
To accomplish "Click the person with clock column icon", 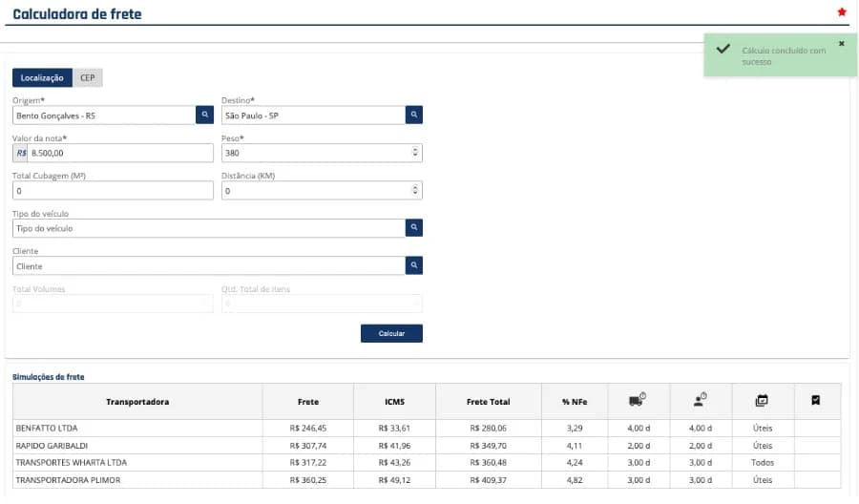I will [x=701, y=401].
